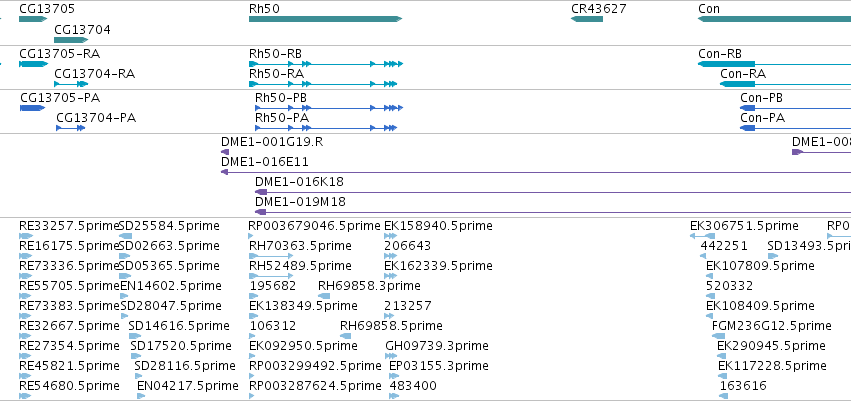
Task: Select the CG13704 gene bar
Action: coord(71,40)
